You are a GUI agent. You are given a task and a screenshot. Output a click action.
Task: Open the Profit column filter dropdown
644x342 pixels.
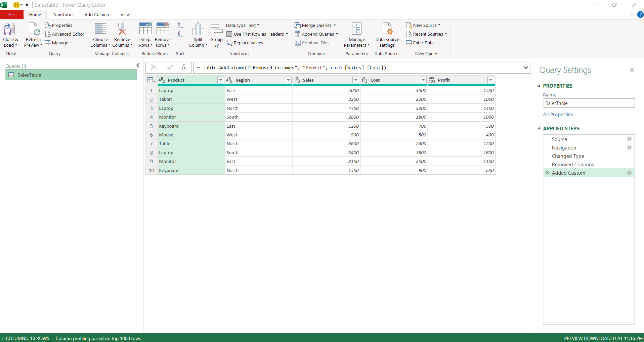[491, 80]
